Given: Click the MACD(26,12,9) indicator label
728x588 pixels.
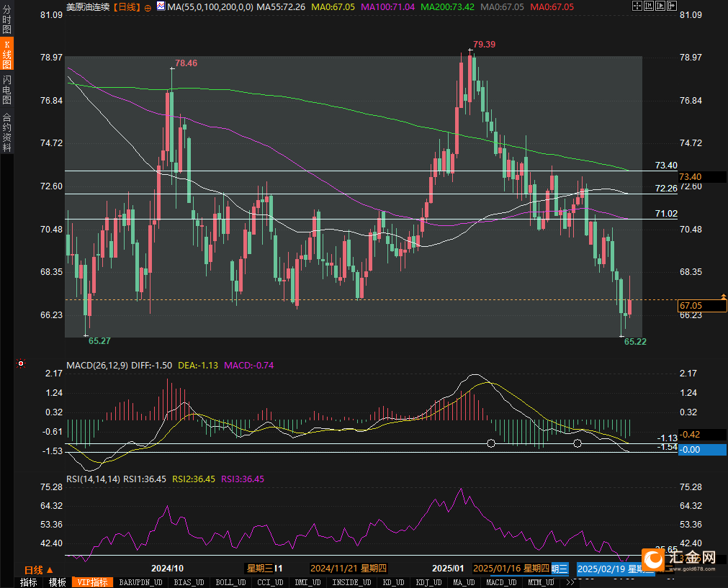Looking at the screenshot, I should coord(97,365).
